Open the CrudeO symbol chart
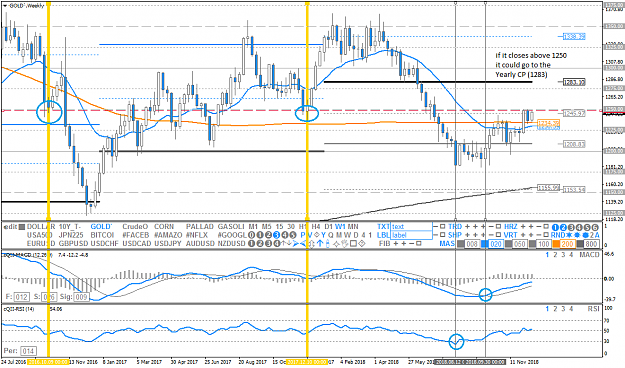Viewport: 625px width, 368px height. click(135, 226)
